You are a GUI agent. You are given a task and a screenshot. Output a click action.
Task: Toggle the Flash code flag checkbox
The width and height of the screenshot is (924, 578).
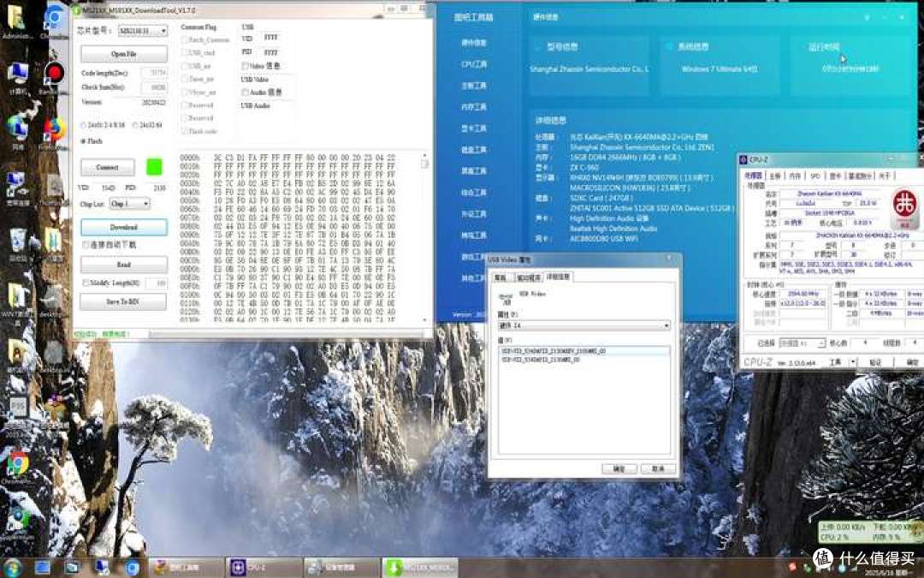pos(185,131)
